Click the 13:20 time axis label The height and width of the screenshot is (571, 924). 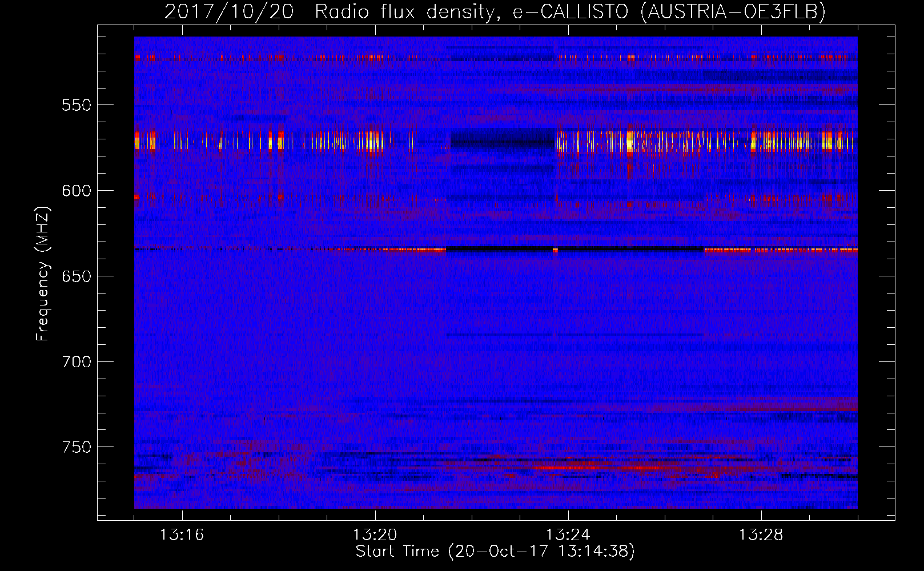point(375,535)
